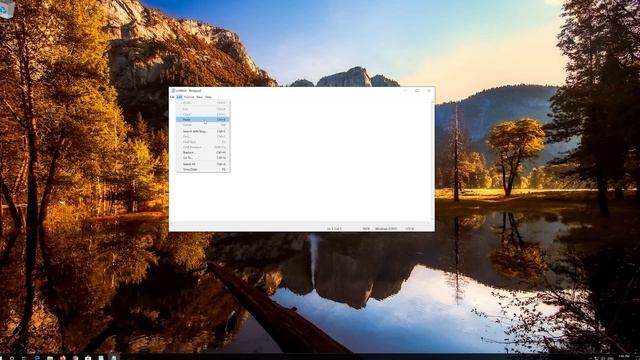Insert Time/Date from the Edit menu
640x360 pixels.
coord(203,169)
